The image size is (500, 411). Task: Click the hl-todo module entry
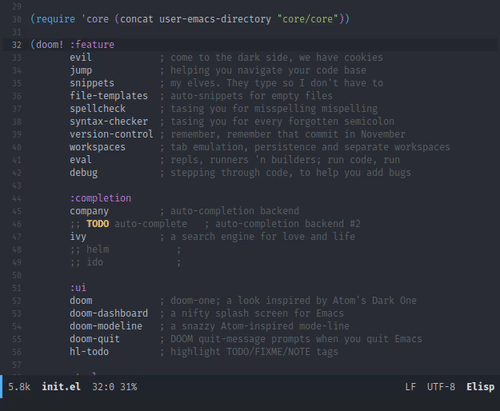[x=89, y=351]
